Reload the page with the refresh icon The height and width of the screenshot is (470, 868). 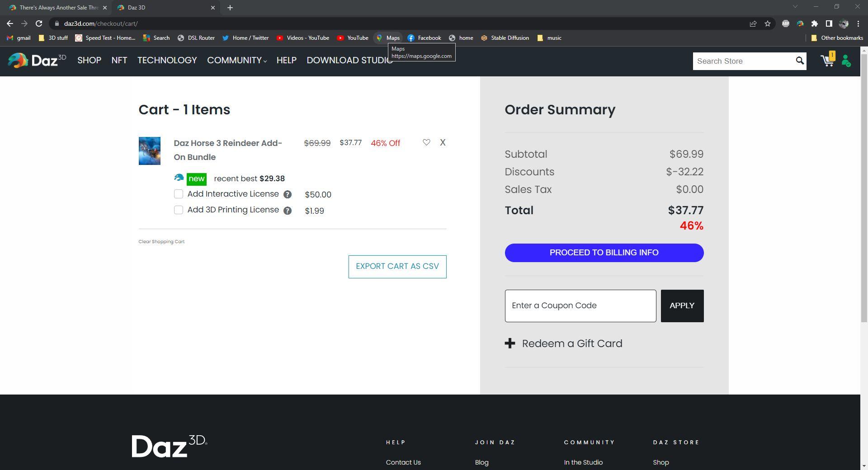(x=39, y=23)
